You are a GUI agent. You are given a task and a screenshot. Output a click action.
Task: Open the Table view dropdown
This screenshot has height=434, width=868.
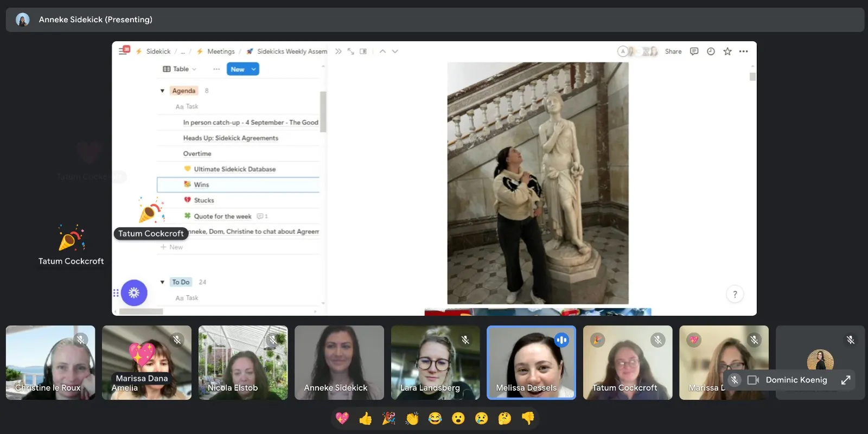coord(180,69)
